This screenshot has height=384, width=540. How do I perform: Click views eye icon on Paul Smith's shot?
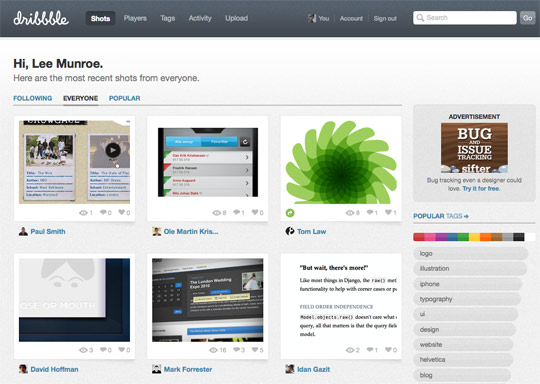click(83, 213)
